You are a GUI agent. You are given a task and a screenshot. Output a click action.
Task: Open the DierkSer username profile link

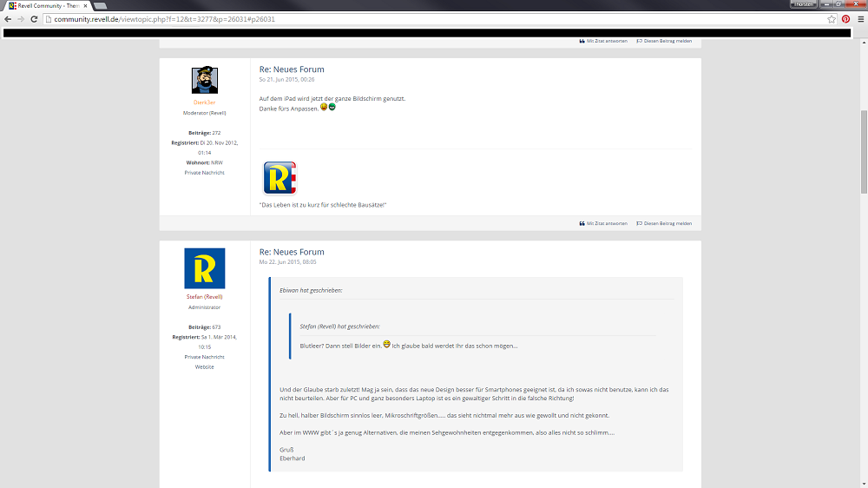pyautogui.click(x=204, y=102)
